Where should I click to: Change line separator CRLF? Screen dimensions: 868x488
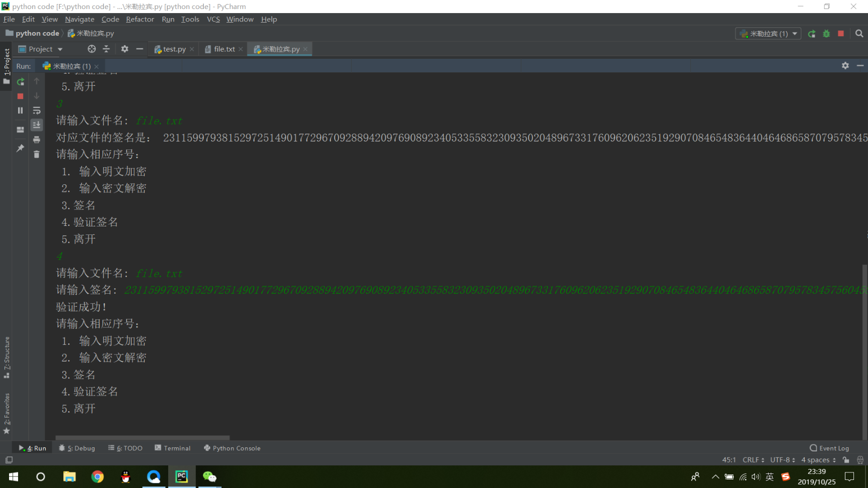pos(753,460)
